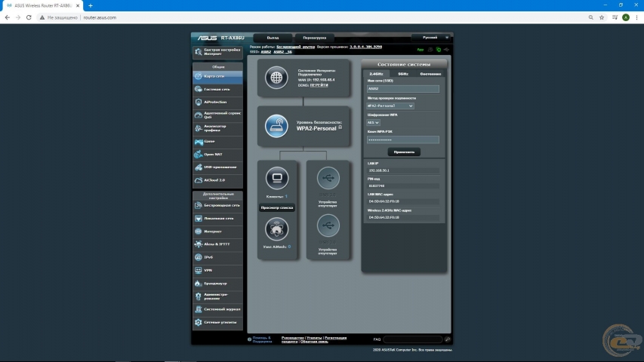Open a new Chrome tab

pyautogui.click(x=91, y=6)
